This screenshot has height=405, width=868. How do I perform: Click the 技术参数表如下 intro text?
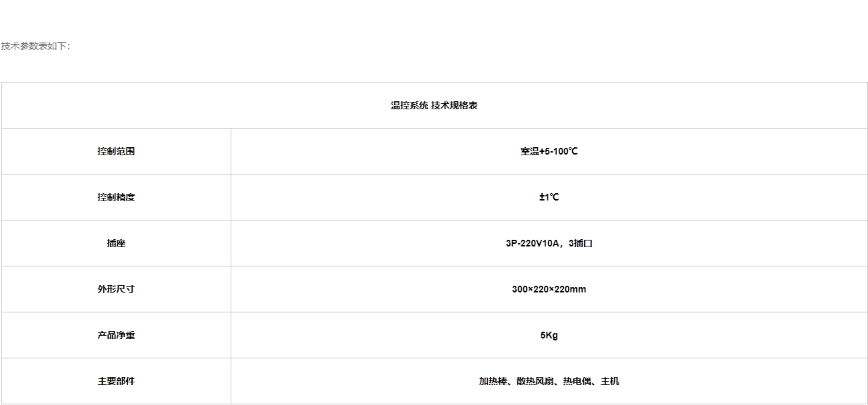(35, 46)
